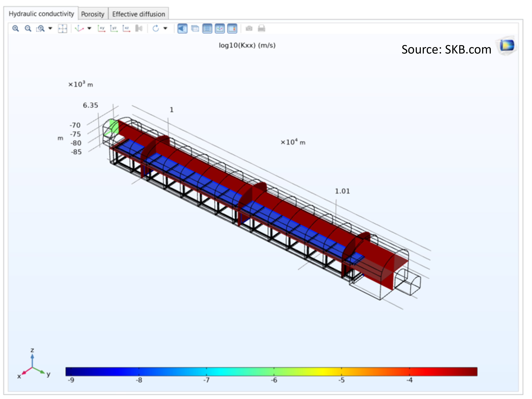Click the rotate/refresh view arrow icon
Screen dimensions: 532x399
[x=156, y=28]
